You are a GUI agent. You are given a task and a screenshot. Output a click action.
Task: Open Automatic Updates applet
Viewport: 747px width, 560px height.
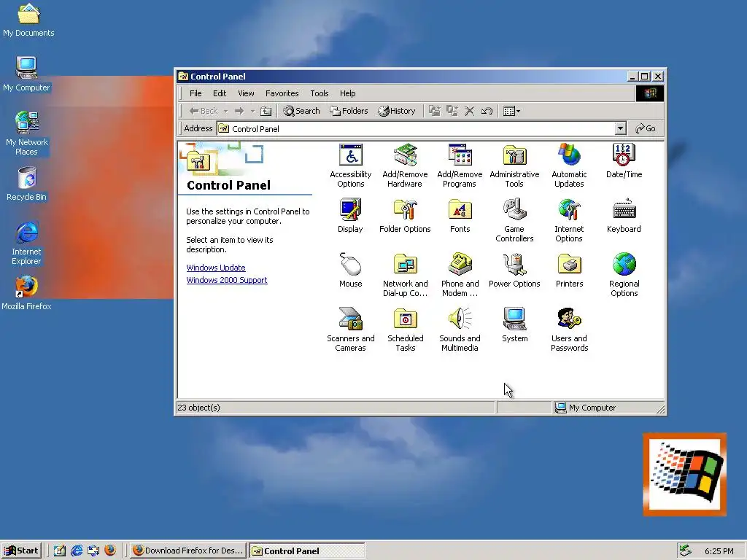(x=569, y=166)
